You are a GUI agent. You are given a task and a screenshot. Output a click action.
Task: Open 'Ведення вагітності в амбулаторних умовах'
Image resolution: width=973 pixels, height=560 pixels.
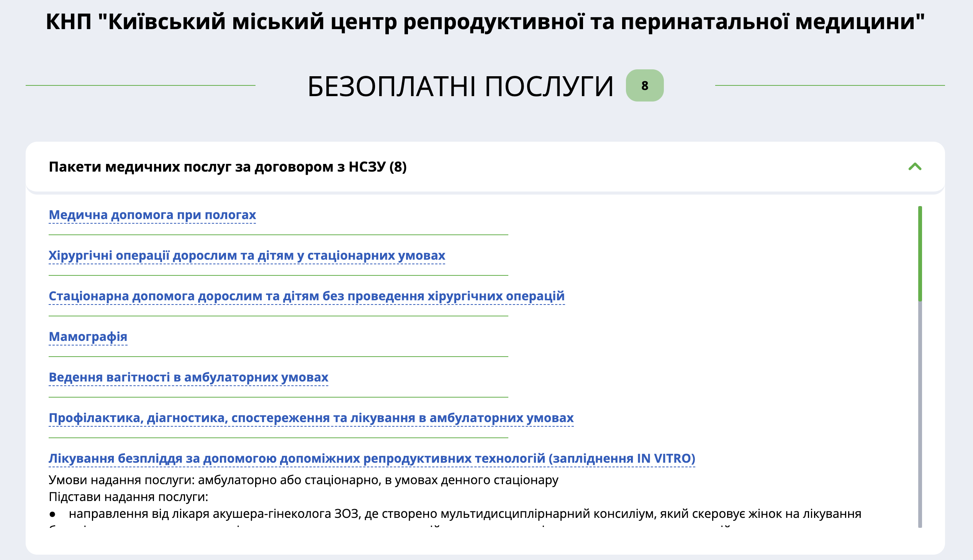(x=188, y=377)
